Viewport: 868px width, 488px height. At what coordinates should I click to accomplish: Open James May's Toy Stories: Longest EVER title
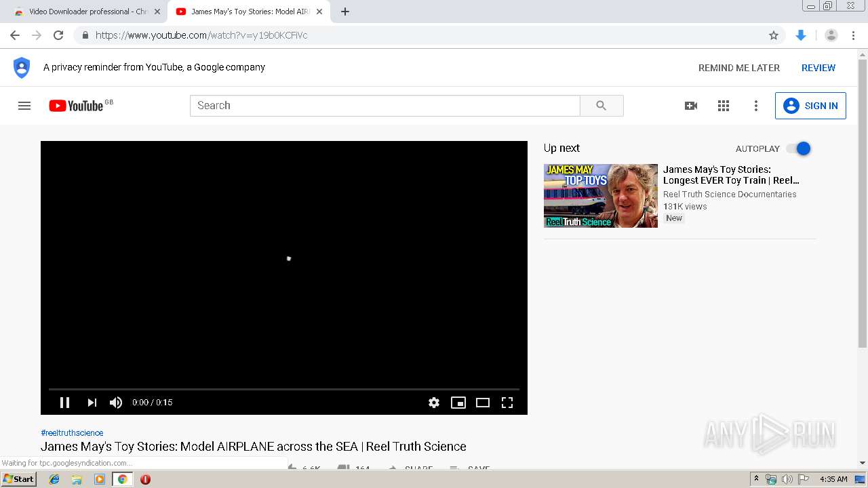[731, 175]
